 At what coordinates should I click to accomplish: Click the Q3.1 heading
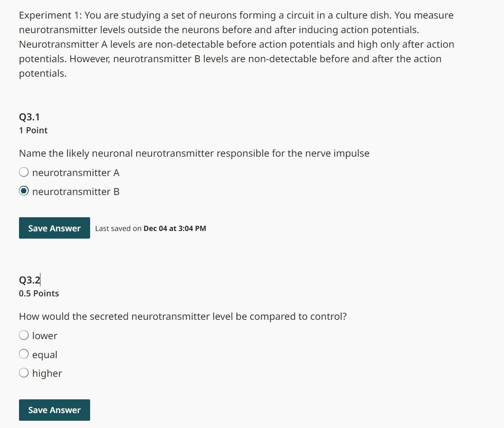(29, 117)
